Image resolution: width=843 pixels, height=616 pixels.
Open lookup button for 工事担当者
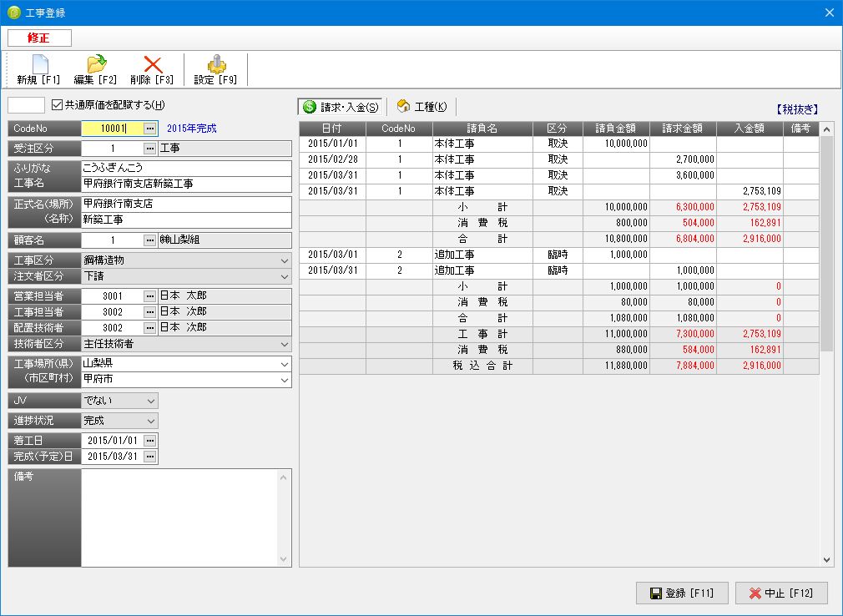[x=150, y=312]
